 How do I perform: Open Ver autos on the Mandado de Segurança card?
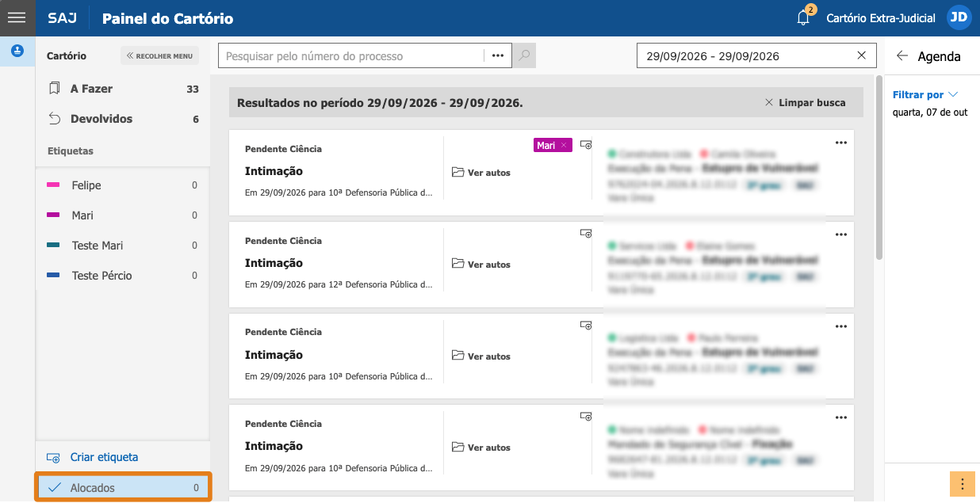pos(481,448)
